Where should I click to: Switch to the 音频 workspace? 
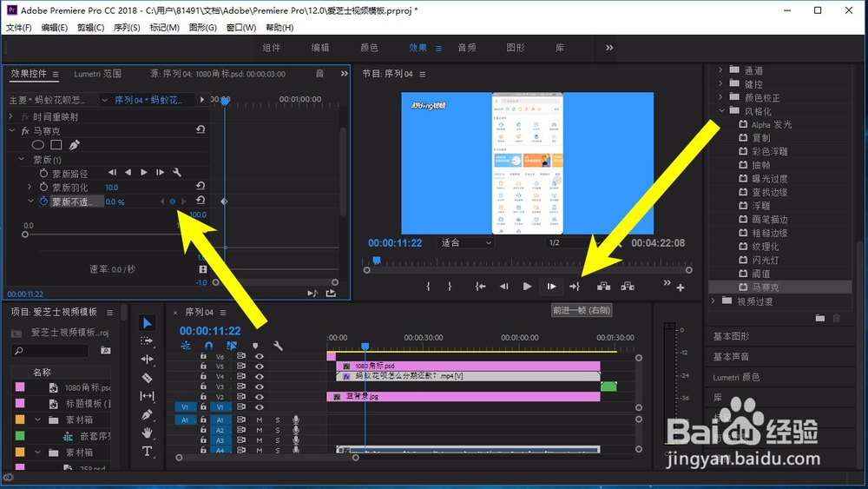[467, 48]
